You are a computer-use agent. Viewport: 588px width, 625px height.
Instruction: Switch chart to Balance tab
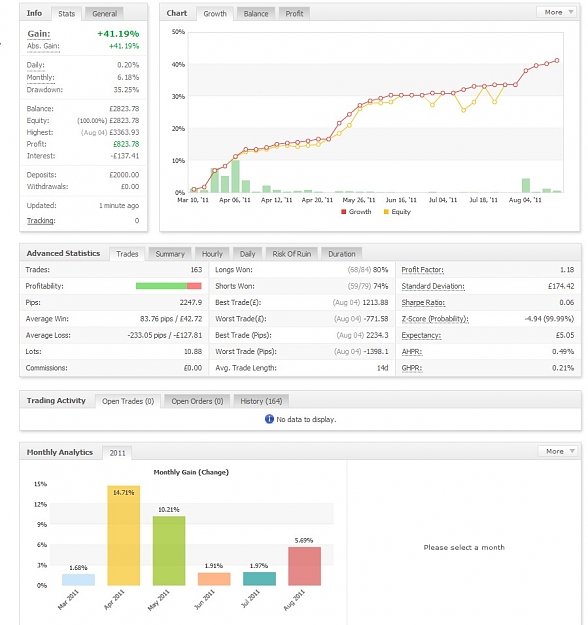256,14
